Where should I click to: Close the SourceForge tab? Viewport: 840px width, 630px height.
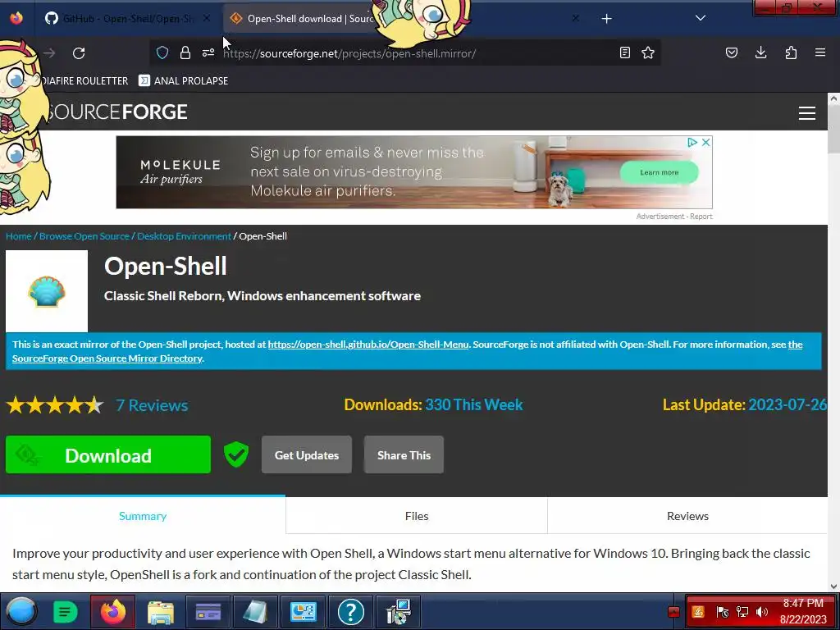pos(575,18)
